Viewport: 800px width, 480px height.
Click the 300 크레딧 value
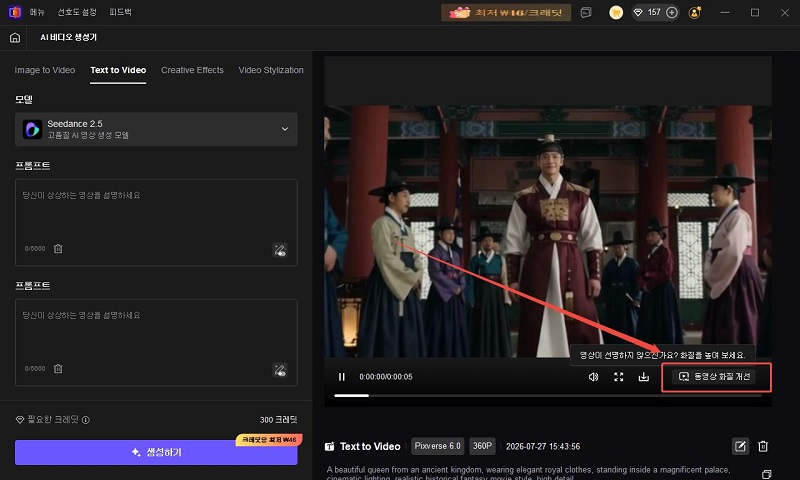[279, 420]
